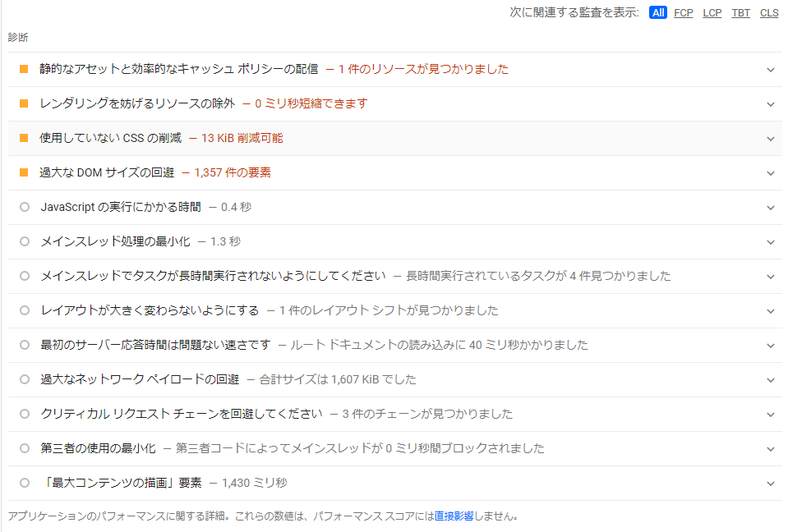Viewport: 788px width, 532px height.
Task: Expand the 使用していない CSS の削減 chevron
Action: (771, 139)
